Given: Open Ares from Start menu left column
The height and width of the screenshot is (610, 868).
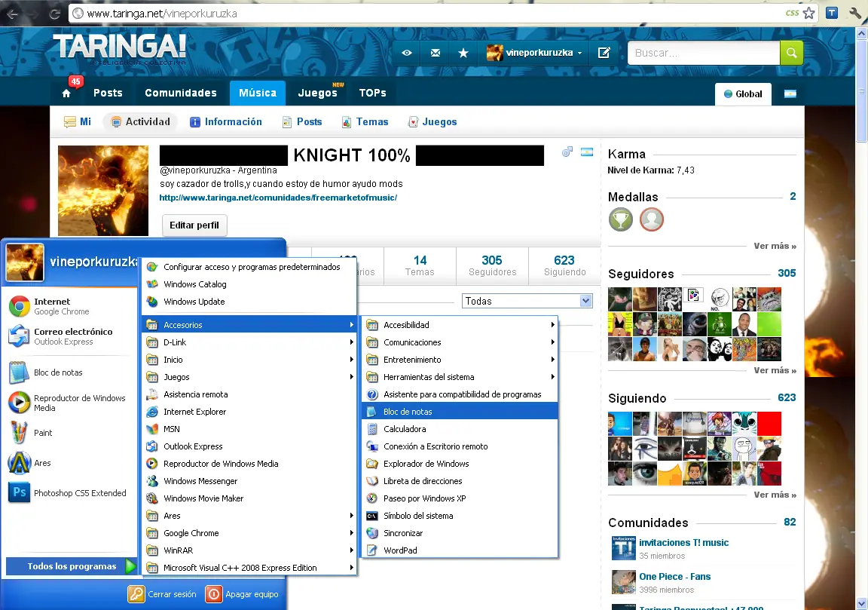Looking at the screenshot, I should pyautogui.click(x=71, y=463).
